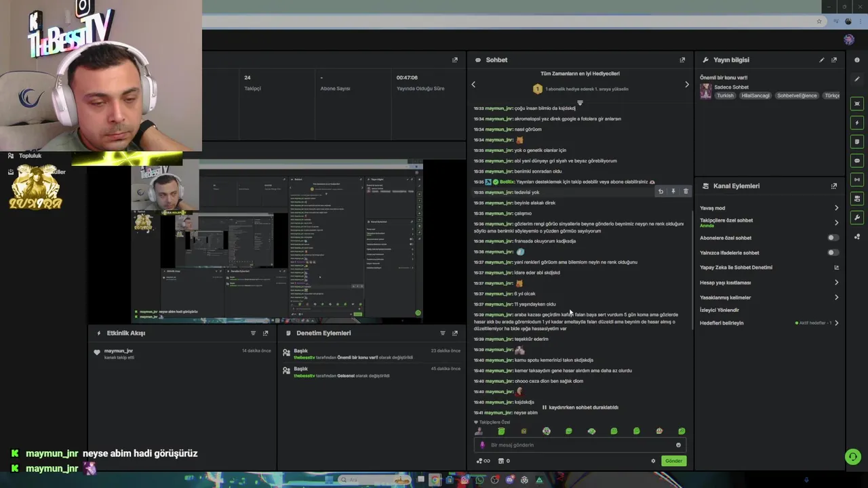This screenshot has width=868, height=488.
Task: Click the purple microphone icon in chat input
Action: coord(482,445)
